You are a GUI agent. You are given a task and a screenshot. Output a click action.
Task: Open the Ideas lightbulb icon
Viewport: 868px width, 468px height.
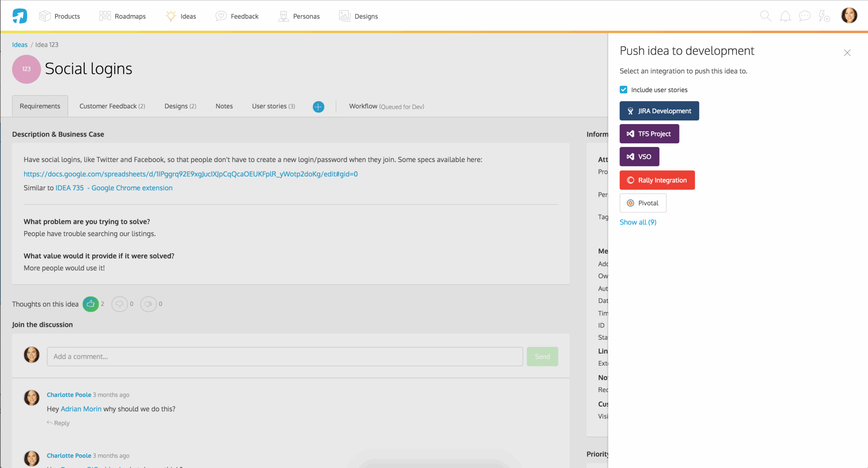pos(171,16)
